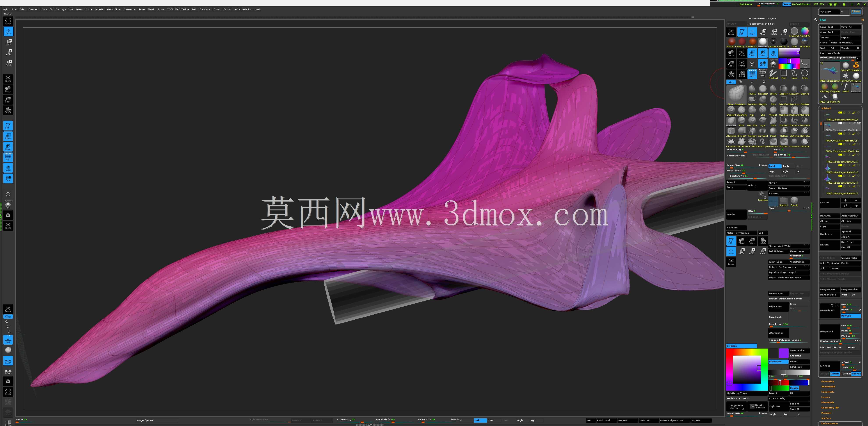Select the Chrome material sphere

[x=773, y=43]
